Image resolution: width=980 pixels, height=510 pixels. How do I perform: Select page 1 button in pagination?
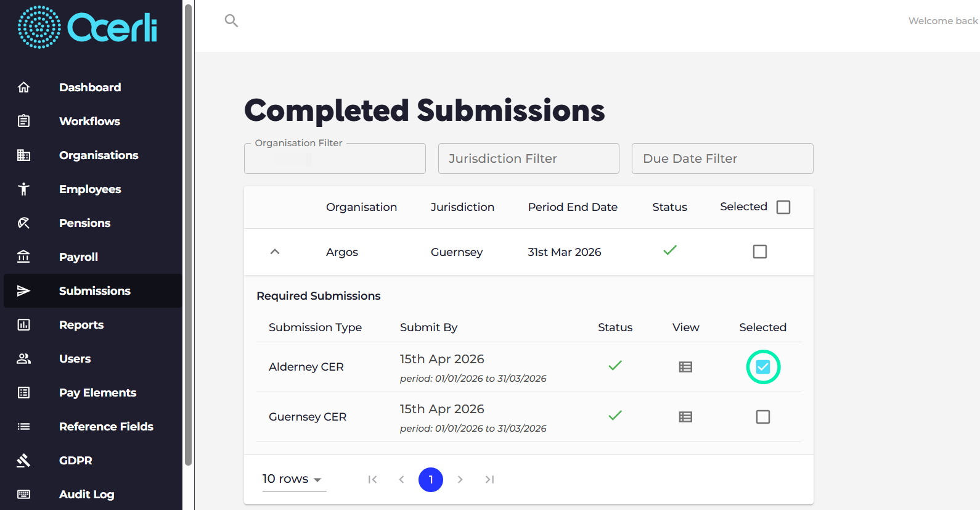click(x=431, y=479)
